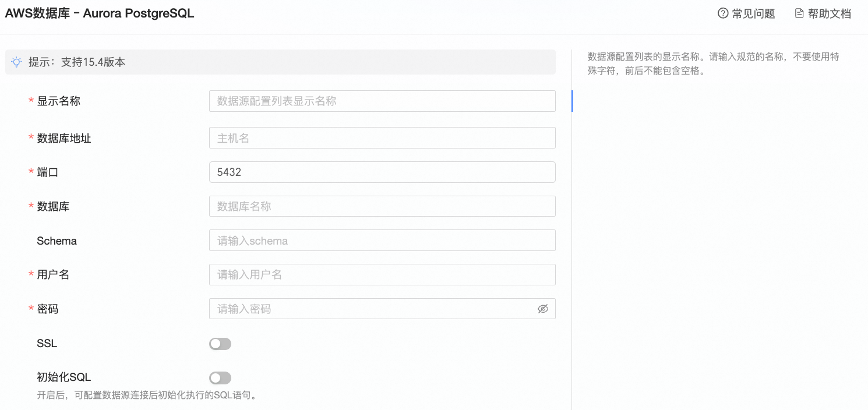The width and height of the screenshot is (868, 410).
Task: Click the 显示名称 label
Action: (x=58, y=101)
